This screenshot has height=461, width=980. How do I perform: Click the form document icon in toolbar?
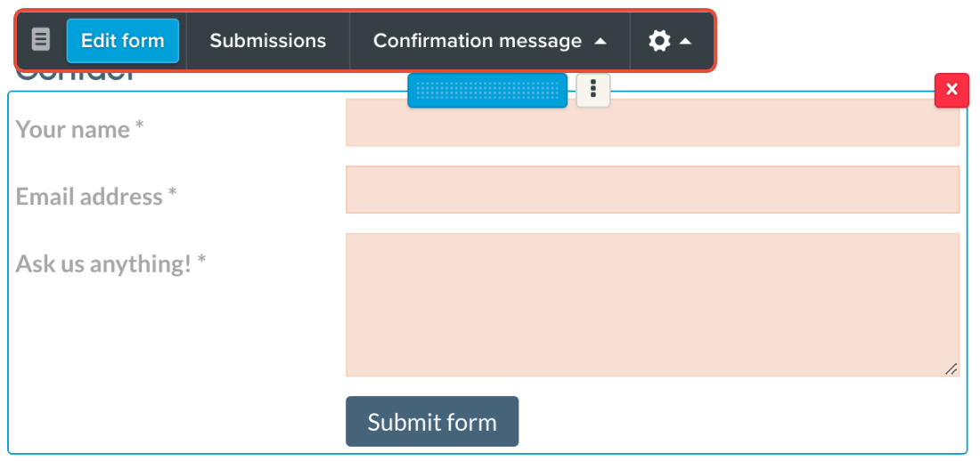pos(41,40)
